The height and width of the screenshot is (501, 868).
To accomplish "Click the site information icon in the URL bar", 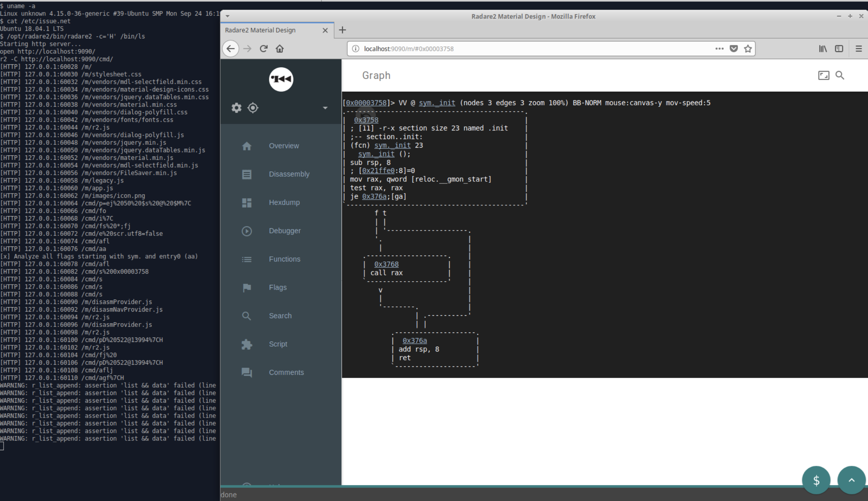I will (355, 49).
